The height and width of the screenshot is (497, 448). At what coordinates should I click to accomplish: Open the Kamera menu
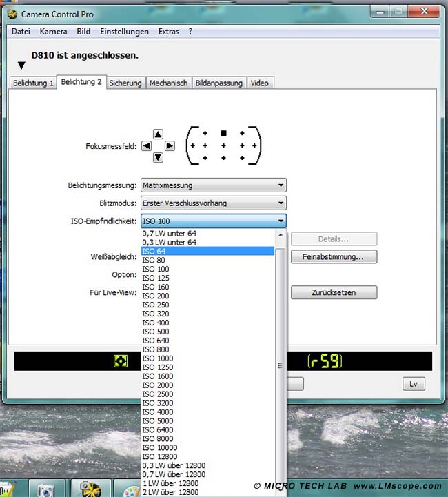click(53, 32)
